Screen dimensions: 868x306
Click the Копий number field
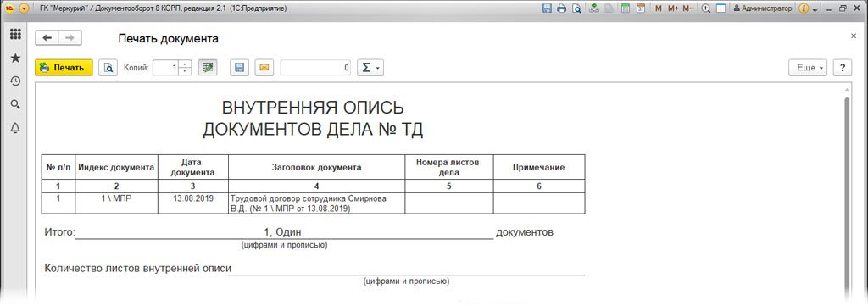[x=166, y=68]
